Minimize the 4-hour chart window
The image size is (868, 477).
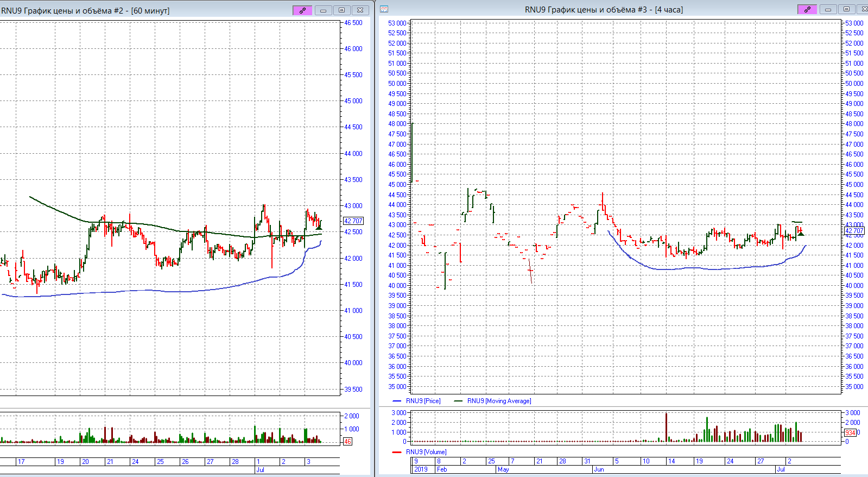pyautogui.click(x=827, y=10)
